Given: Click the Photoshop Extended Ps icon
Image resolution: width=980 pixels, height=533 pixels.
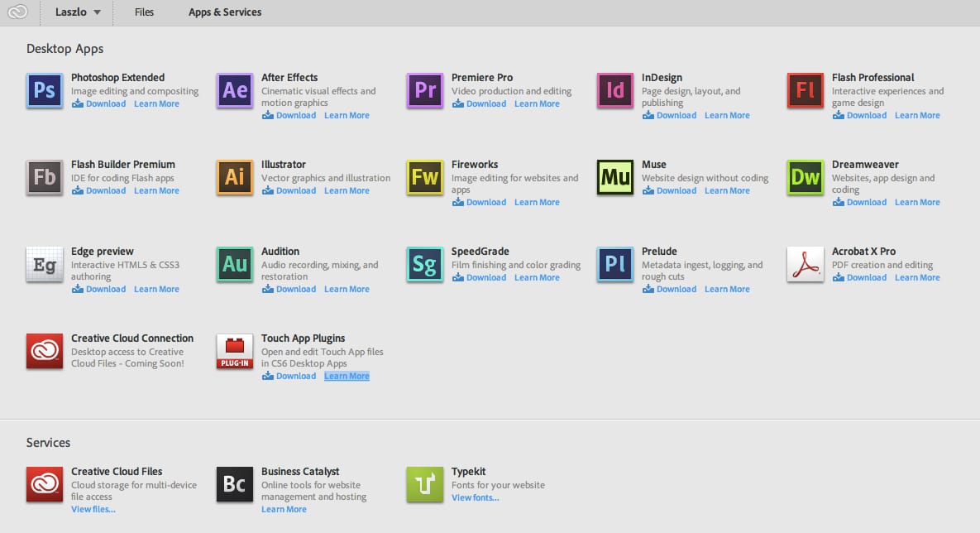Looking at the screenshot, I should [45, 90].
